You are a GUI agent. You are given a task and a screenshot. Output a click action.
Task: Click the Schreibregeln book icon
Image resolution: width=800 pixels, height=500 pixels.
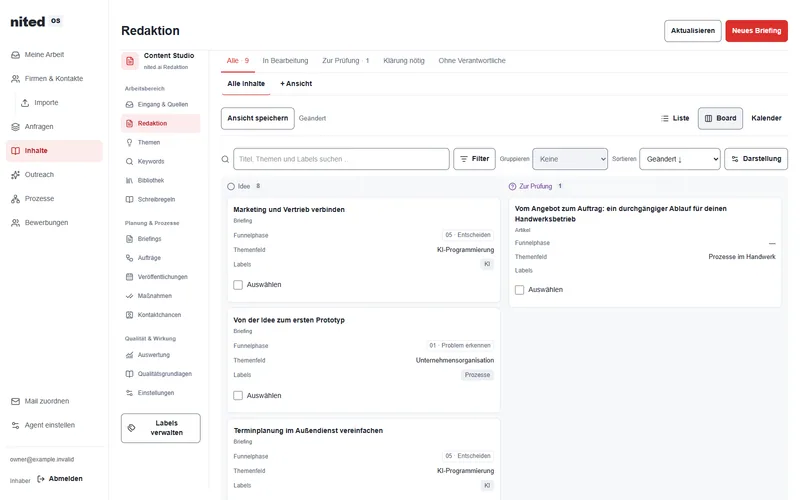[x=130, y=199]
